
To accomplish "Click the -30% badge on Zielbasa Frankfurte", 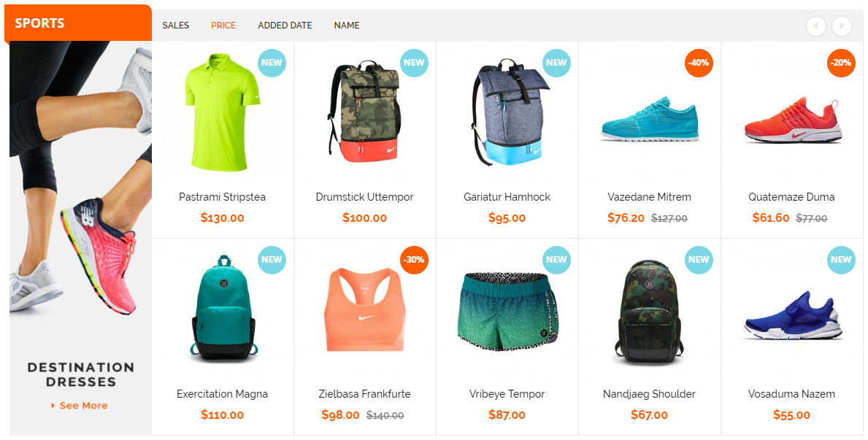I will pos(414,260).
